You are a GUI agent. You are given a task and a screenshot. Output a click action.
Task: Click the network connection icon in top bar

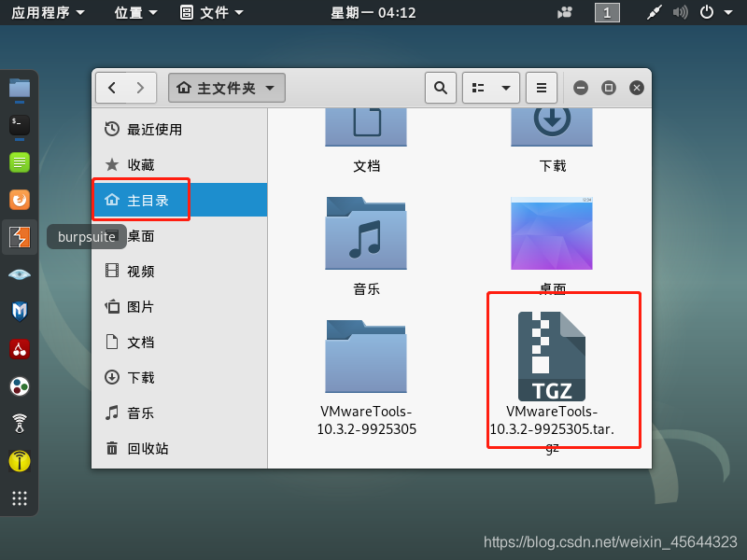655,12
